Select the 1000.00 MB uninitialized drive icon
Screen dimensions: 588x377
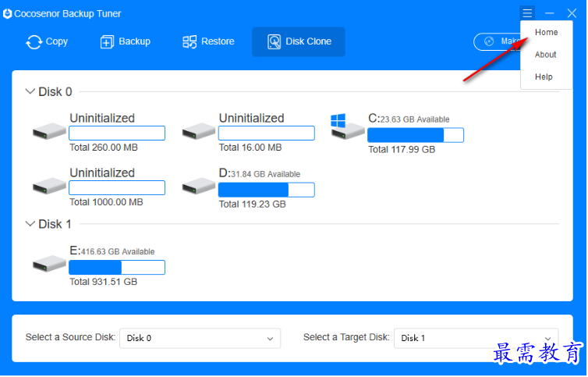pos(49,187)
